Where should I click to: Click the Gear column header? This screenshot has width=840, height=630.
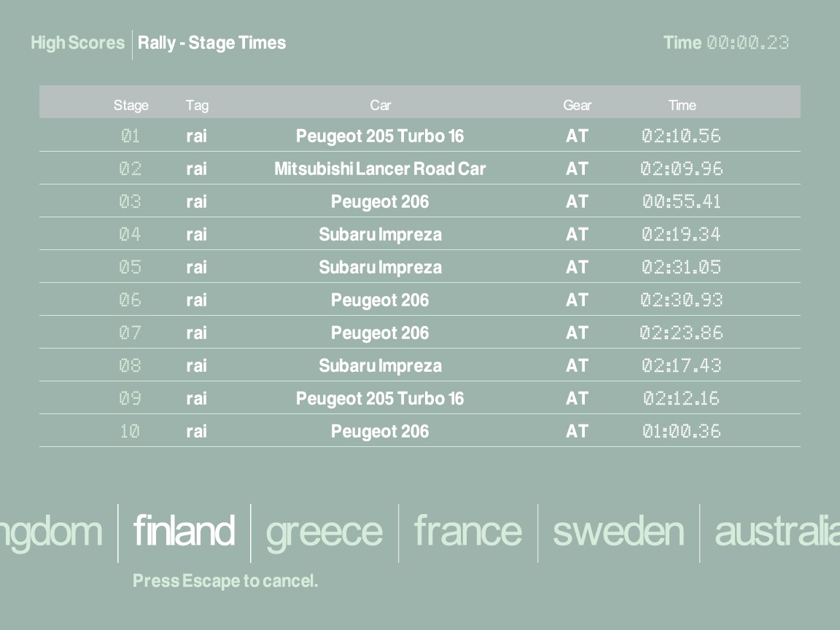click(577, 105)
